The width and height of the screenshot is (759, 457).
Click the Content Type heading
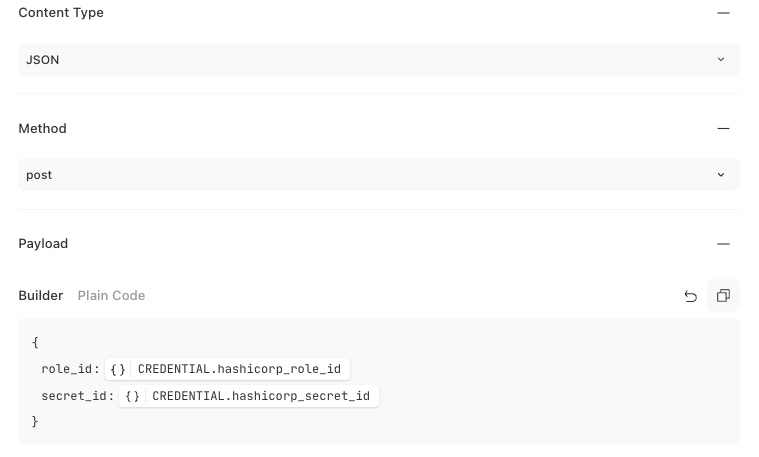pyautogui.click(x=61, y=13)
